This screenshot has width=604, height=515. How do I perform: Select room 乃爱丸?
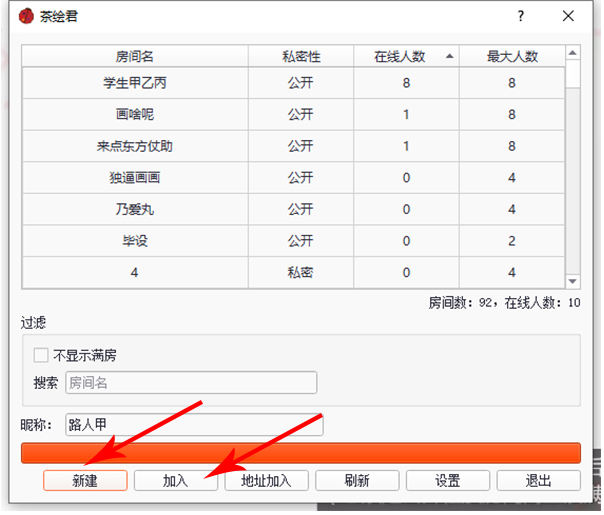tap(135, 209)
